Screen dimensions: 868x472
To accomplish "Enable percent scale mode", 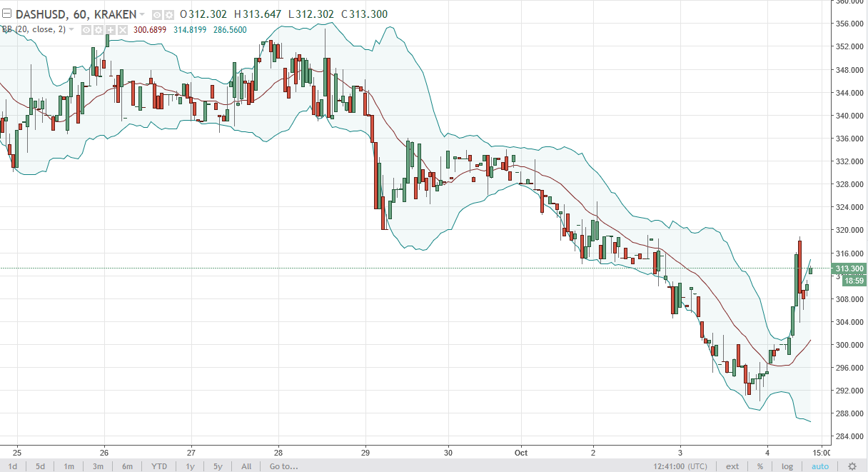I will coord(760,466).
